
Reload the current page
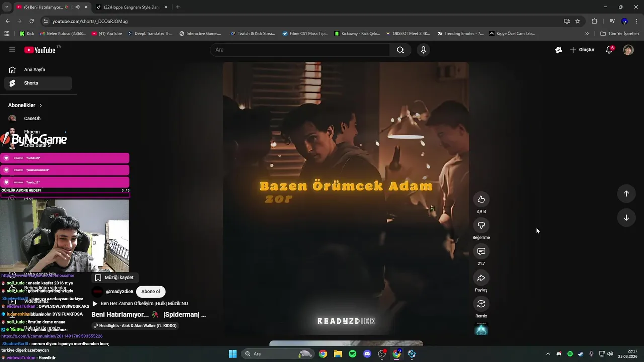click(31, 21)
